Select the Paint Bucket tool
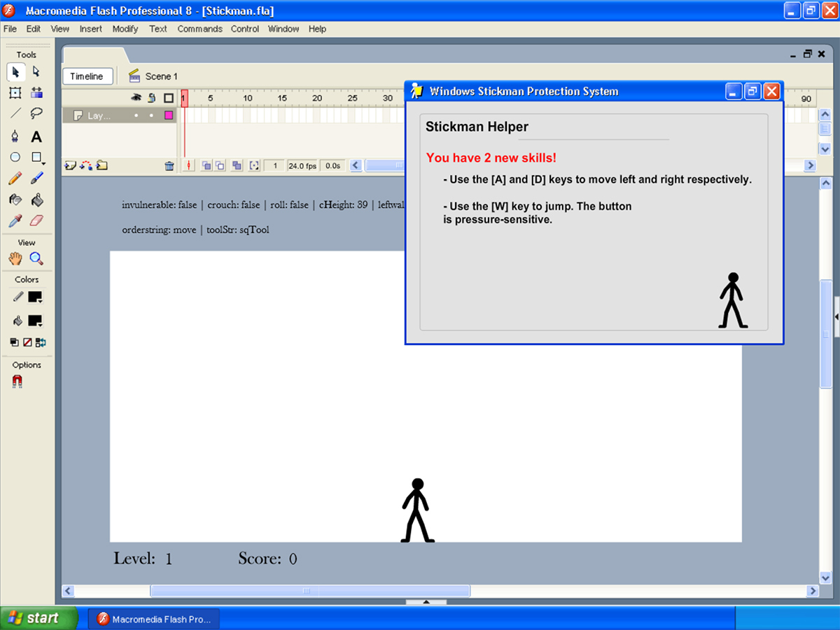840x630 pixels. [36, 199]
